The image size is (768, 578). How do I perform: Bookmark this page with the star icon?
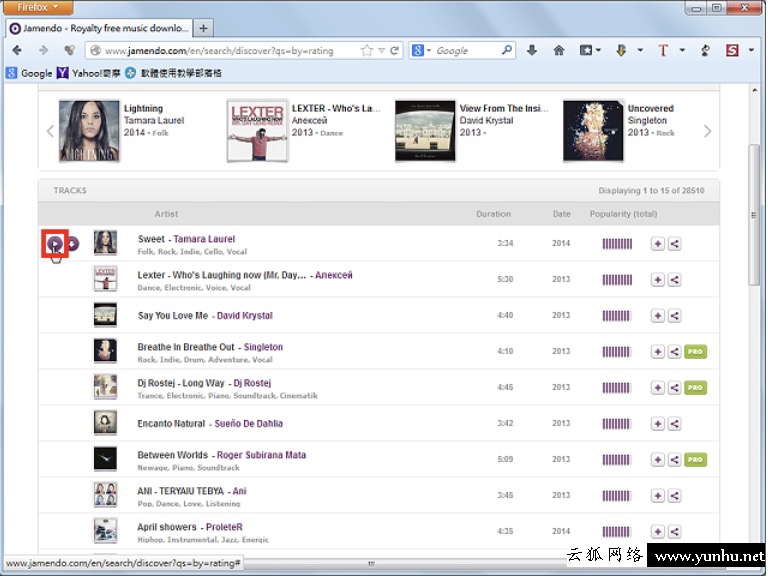(x=366, y=50)
